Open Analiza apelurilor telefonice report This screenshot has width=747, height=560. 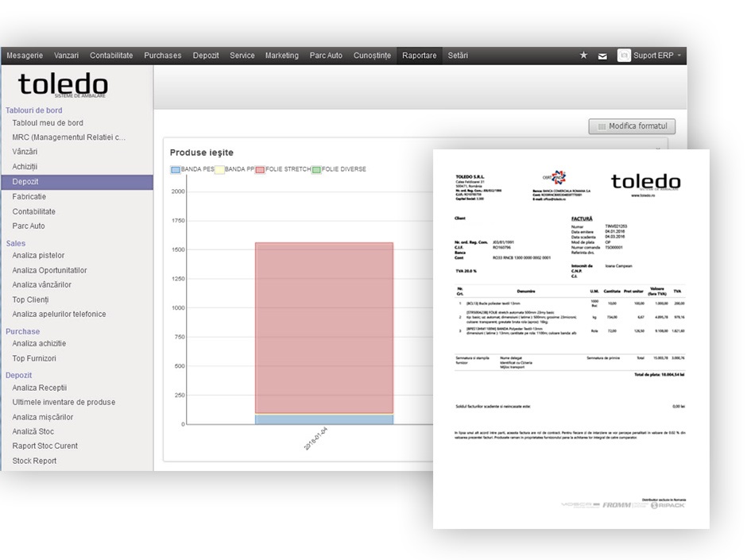[59, 315]
